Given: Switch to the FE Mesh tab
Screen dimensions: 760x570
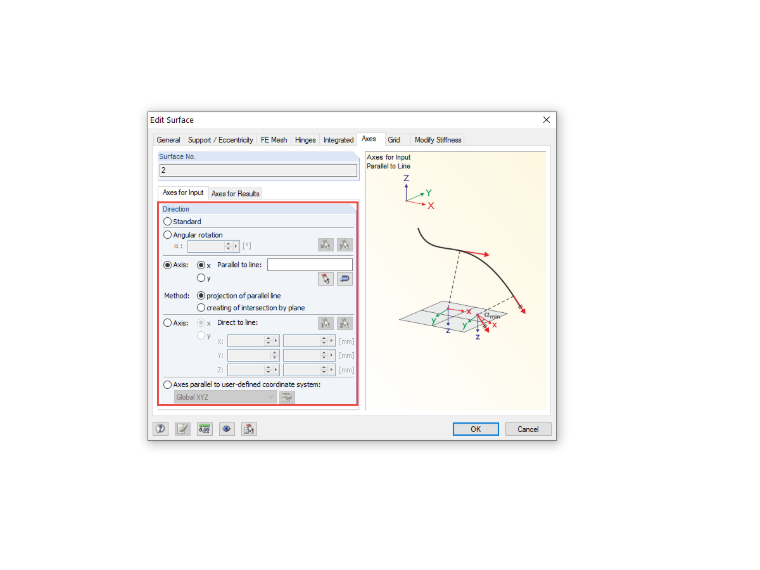Looking at the screenshot, I should [274, 140].
